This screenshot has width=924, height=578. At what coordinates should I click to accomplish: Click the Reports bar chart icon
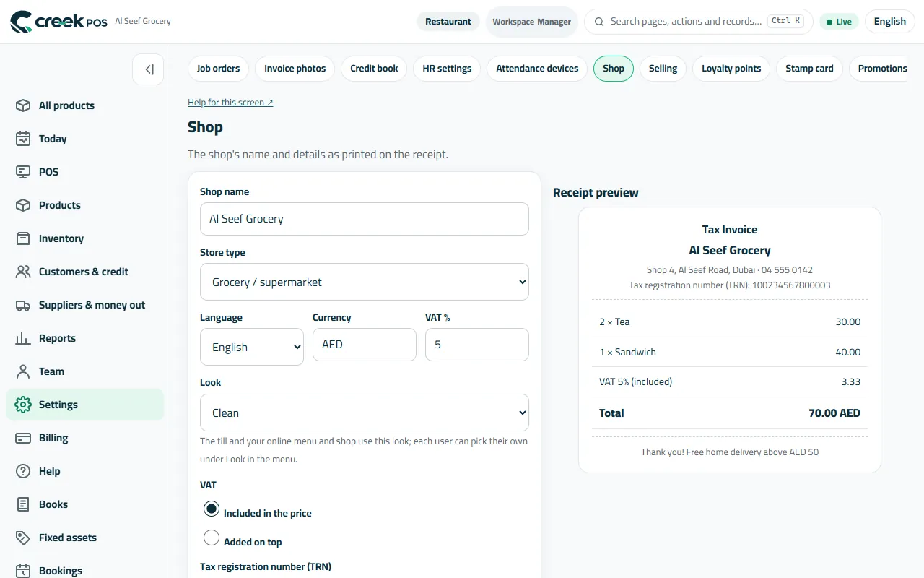point(23,338)
